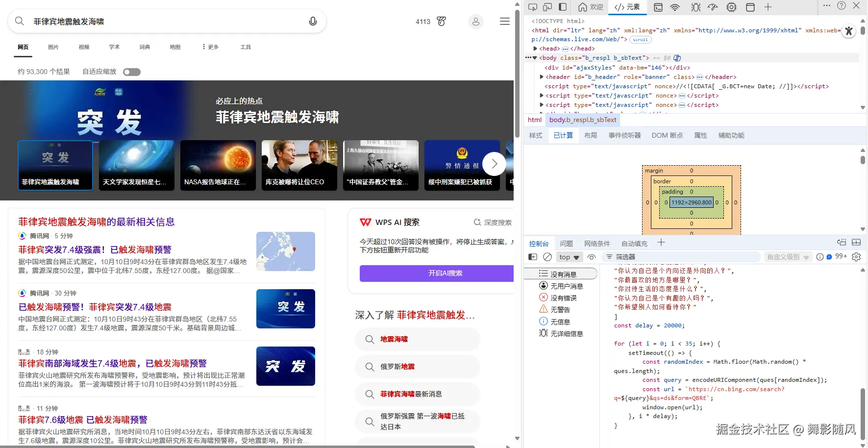Click the Bing search query box

click(x=167, y=21)
